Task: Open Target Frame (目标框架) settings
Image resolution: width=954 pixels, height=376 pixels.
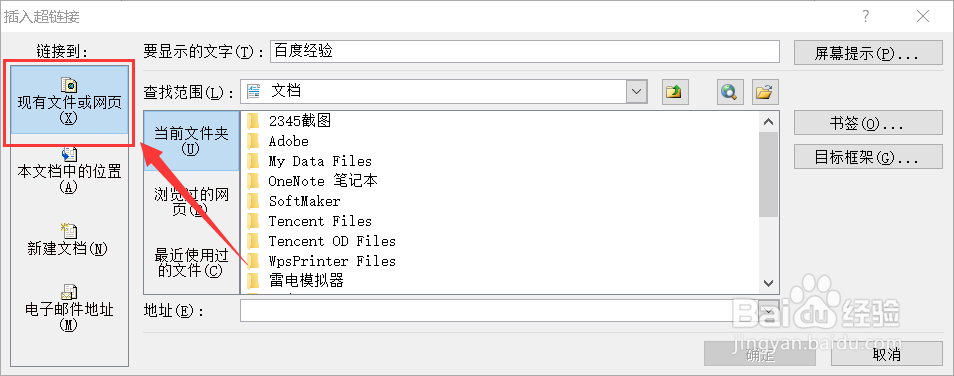Action: [x=868, y=158]
